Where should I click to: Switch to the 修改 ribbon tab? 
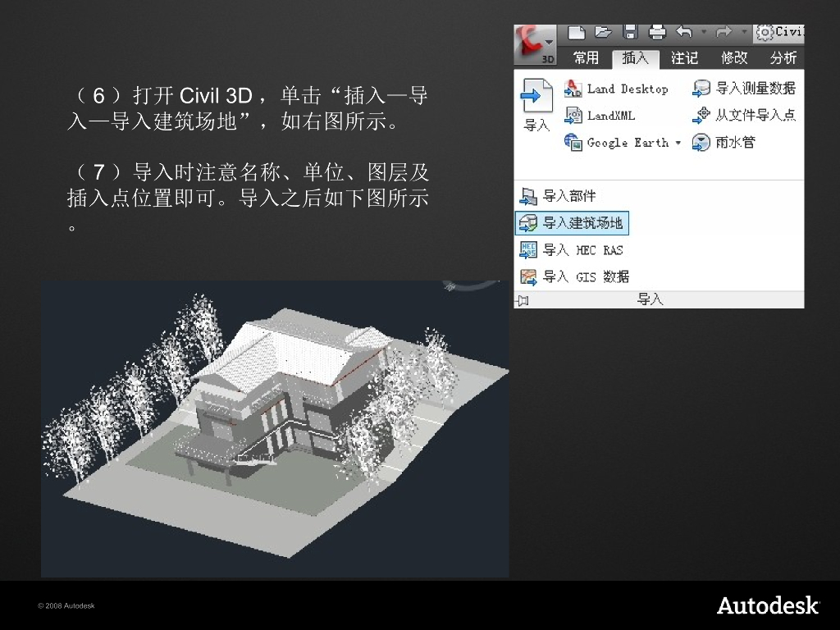click(x=734, y=57)
